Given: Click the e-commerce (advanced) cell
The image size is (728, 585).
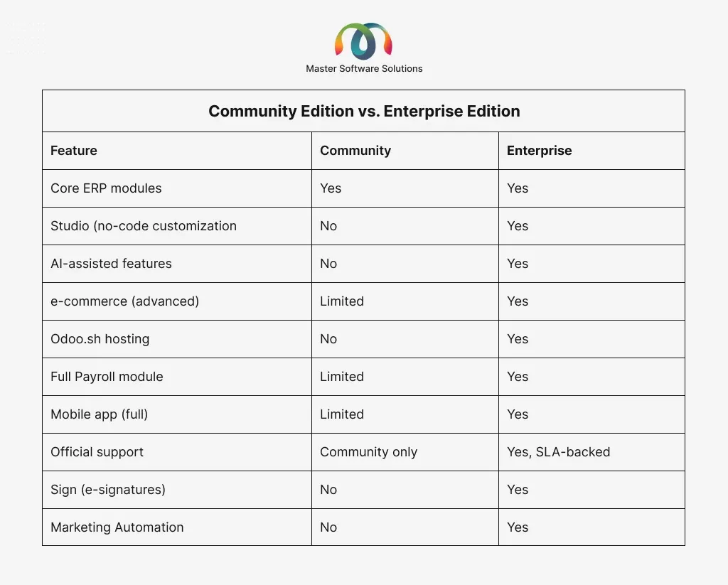Looking at the screenshot, I should click(124, 301).
